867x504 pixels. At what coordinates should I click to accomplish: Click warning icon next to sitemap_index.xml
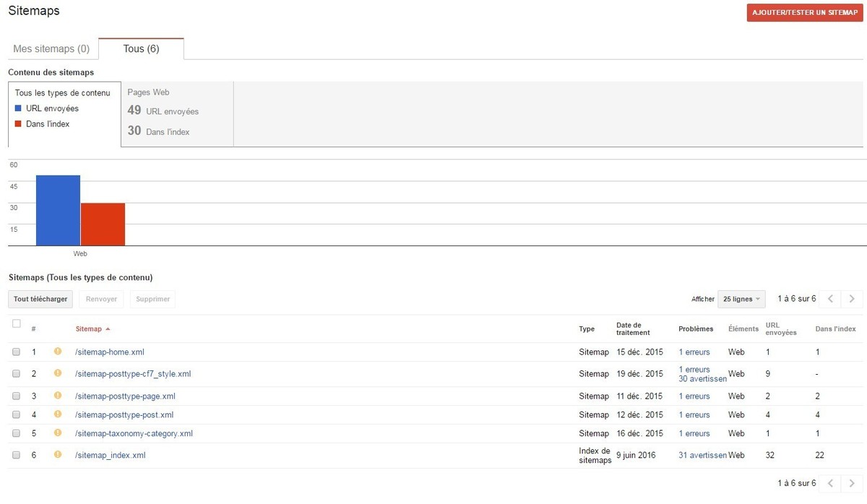coord(58,455)
